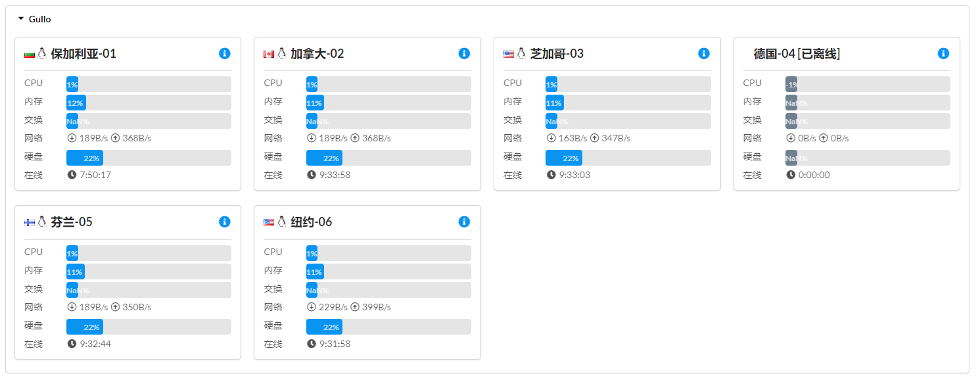Click download arrow icon on 保加利亚-01 network
980x378 pixels.
point(72,138)
